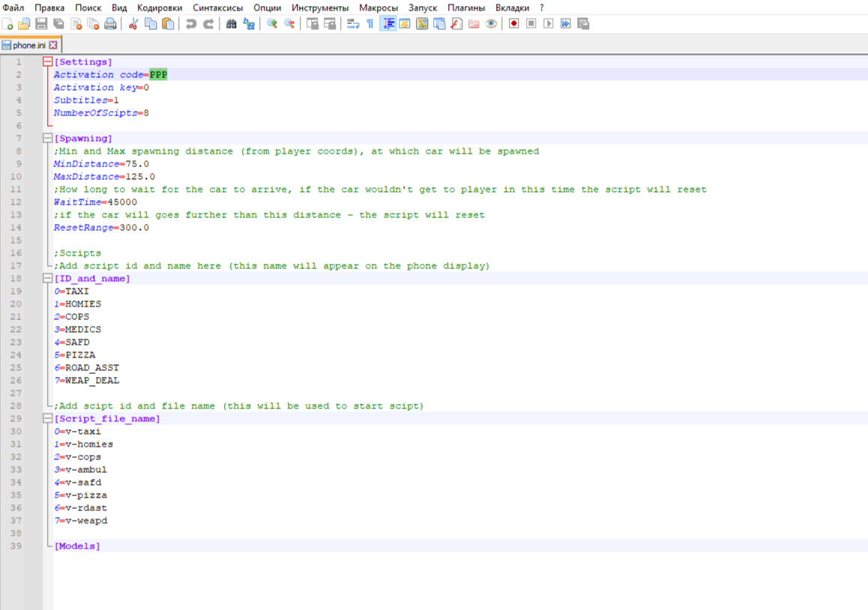Close the phone.ini tab with its X

click(53, 45)
